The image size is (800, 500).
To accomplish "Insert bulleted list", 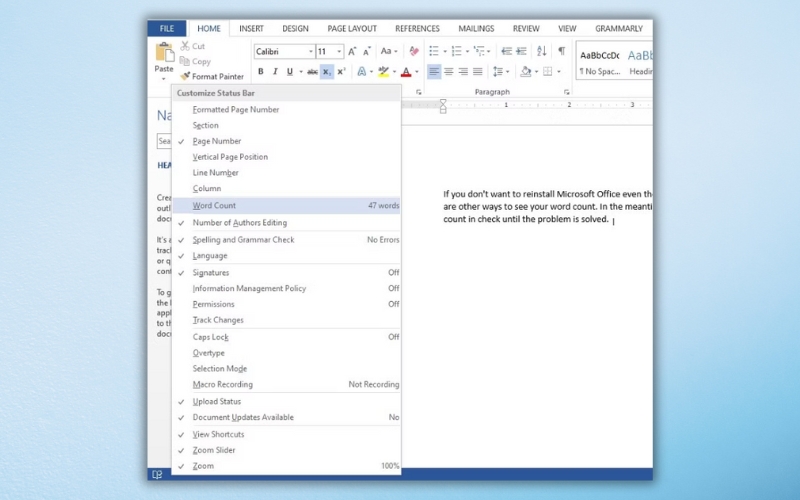I will pos(434,51).
